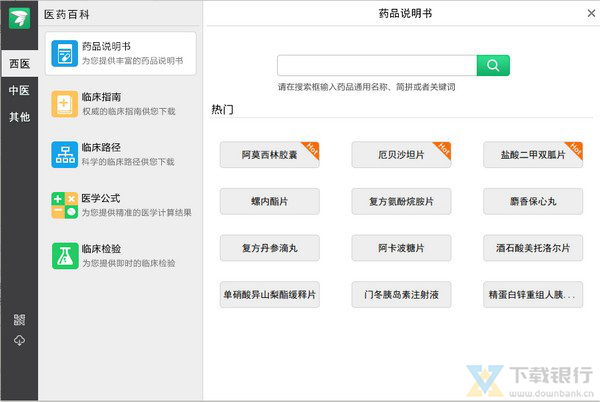Open the QR code icon in sidebar
This screenshot has height=402, width=600.
click(x=19, y=320)
